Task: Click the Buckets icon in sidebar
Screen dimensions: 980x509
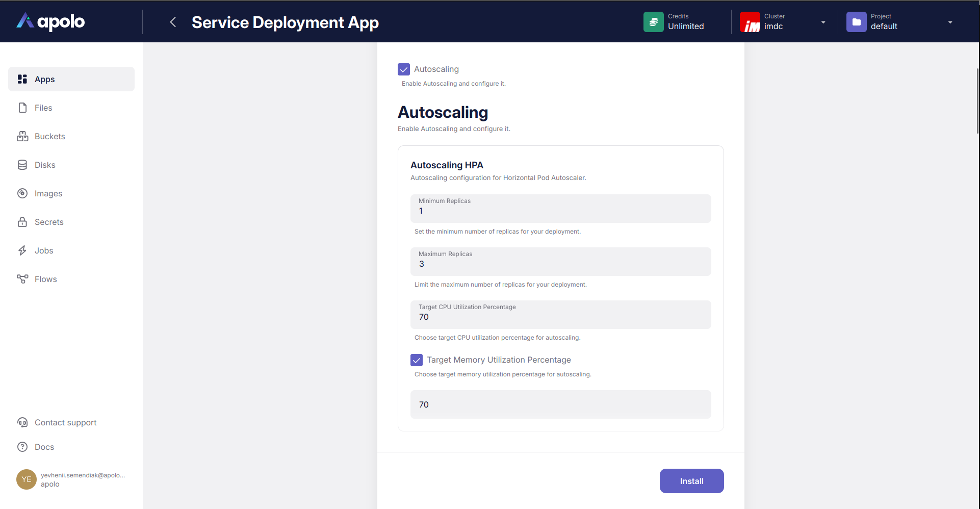Action: pyautogui.click(x=22, y=136)
